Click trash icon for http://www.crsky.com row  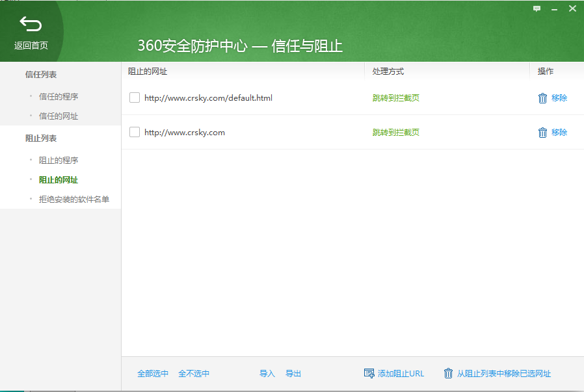[542, 133]
